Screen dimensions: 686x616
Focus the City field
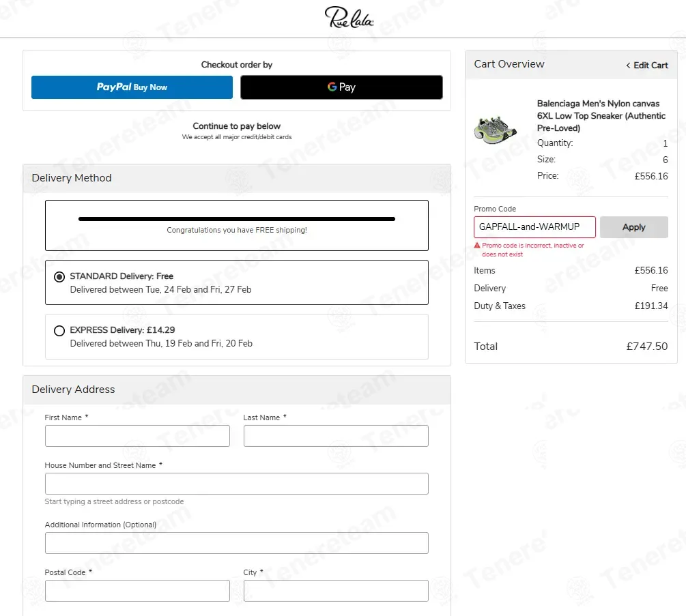[x=336, y=591]
